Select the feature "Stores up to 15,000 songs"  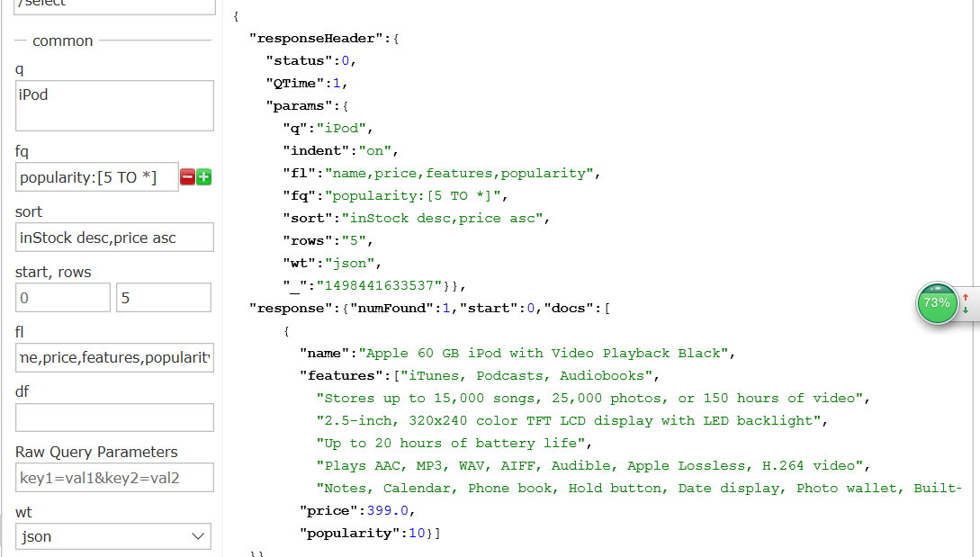[589, 399]
